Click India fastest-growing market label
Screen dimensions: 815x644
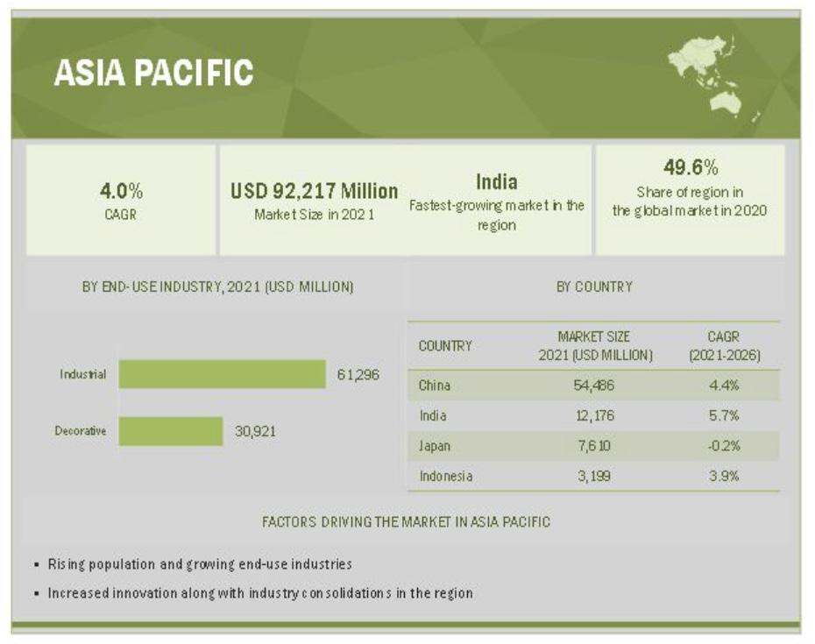496,202
